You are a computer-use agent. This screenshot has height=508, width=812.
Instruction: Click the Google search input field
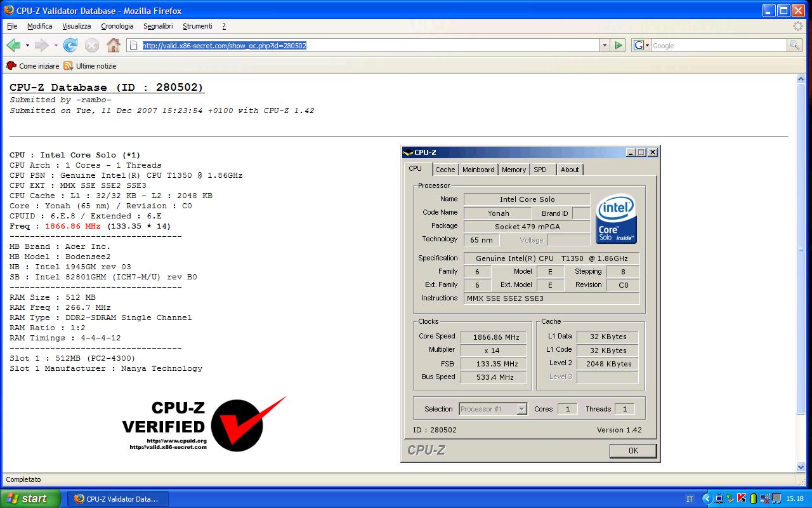719,46
